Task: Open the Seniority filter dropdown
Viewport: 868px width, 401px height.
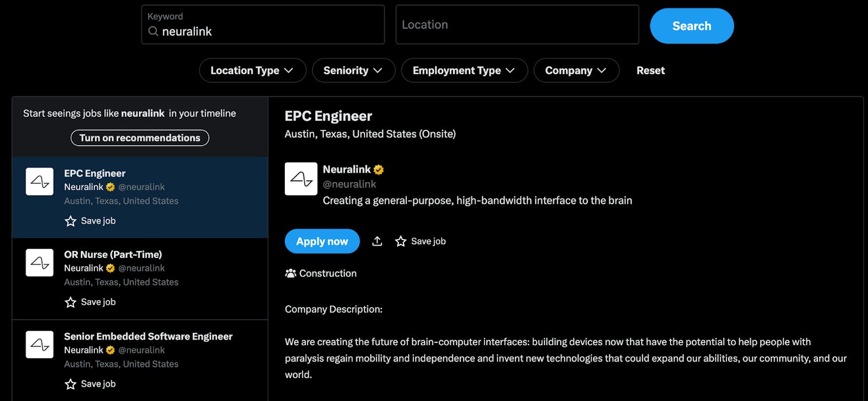Action: point(353,70)
